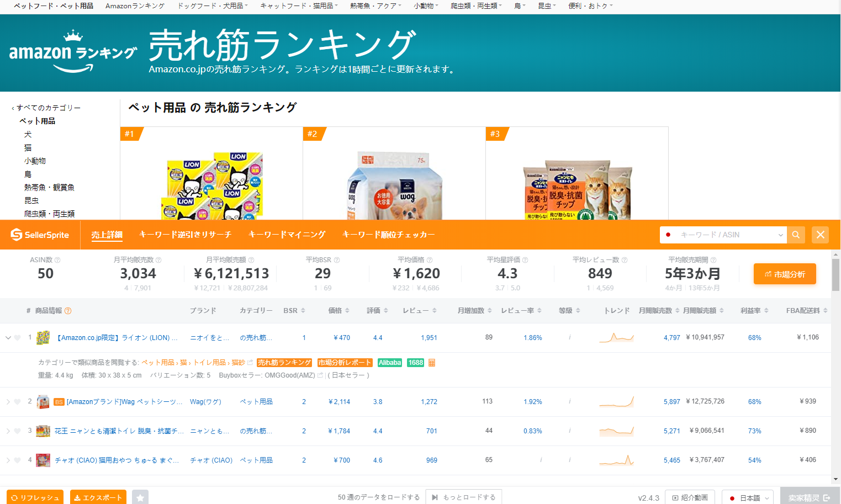Sort the table by 月間販売数 column
Screen dimensions: 841x504
coord(659,311)
